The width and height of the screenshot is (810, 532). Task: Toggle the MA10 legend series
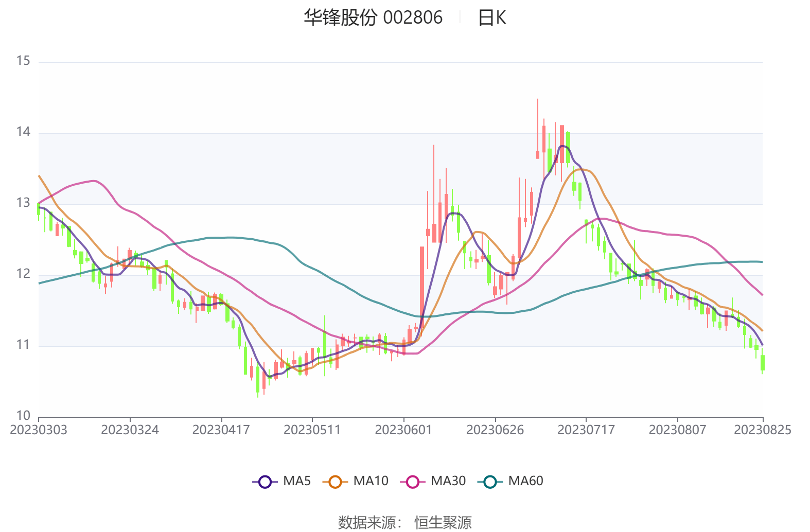coord(355,481)
